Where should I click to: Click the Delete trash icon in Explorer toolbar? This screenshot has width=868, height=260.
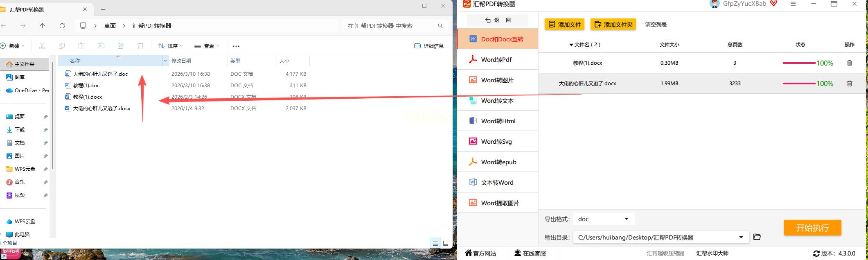pos(140,46)
